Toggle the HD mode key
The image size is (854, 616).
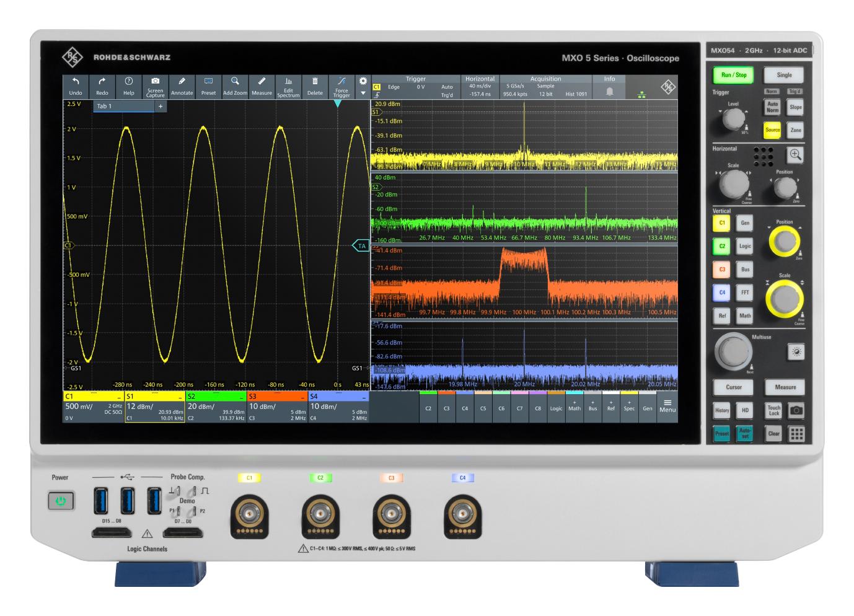point(745,410)
